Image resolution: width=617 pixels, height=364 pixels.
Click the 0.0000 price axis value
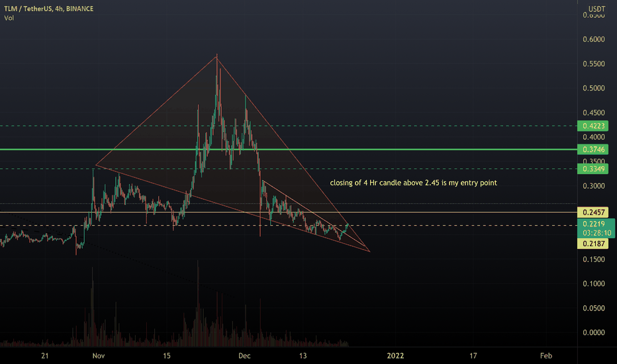point(594,332)
